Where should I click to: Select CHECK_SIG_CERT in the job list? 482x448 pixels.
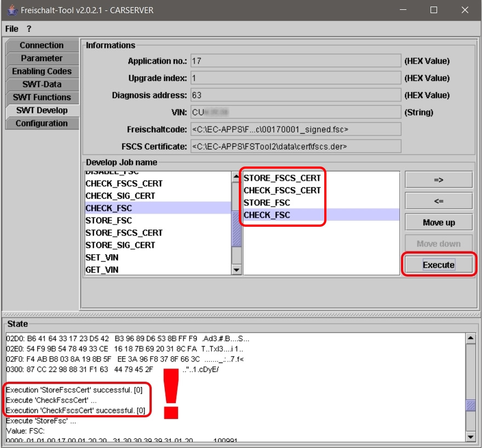158,196
